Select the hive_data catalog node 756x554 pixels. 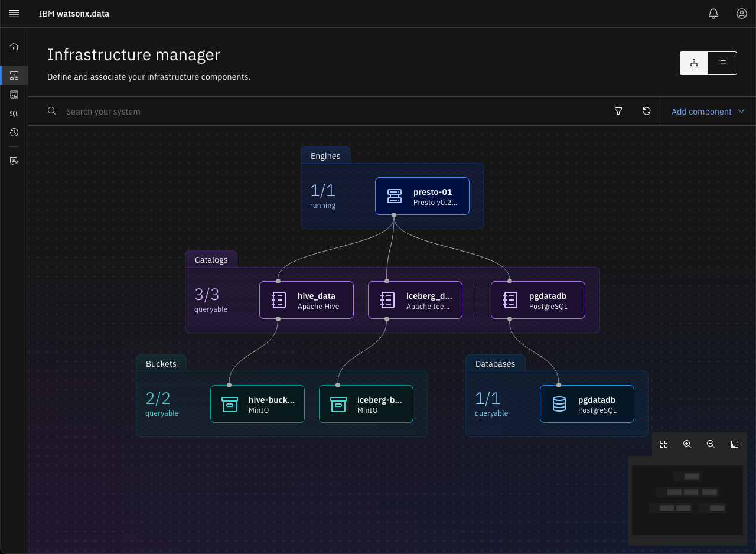click(x=307, y=300)
